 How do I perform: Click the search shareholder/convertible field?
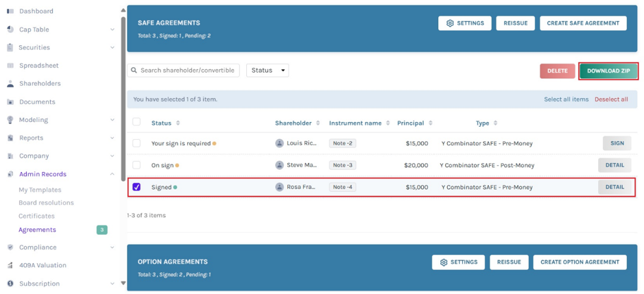(x=184, y=70)
